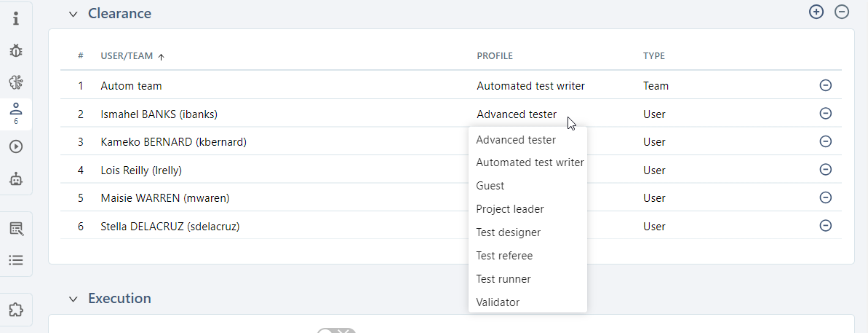Open the Information sidebar icon
Viewport: 868px width, 333px height.
(16, 18)
